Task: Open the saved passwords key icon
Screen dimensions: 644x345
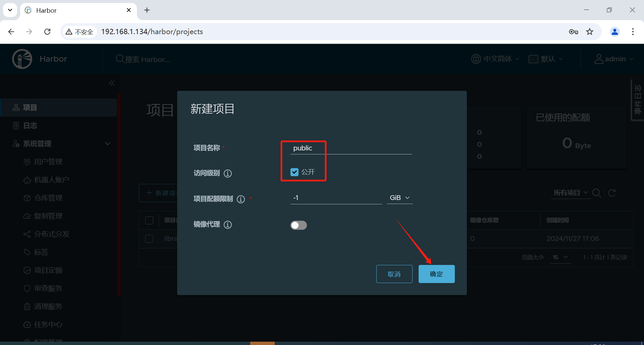Action: [574, 31]
